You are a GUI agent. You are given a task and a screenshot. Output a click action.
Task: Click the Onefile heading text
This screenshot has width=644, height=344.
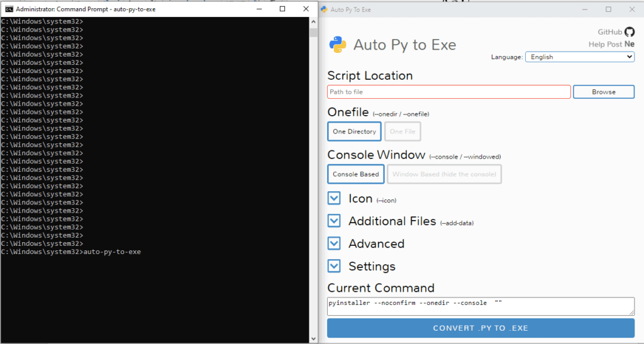[348, 112]
